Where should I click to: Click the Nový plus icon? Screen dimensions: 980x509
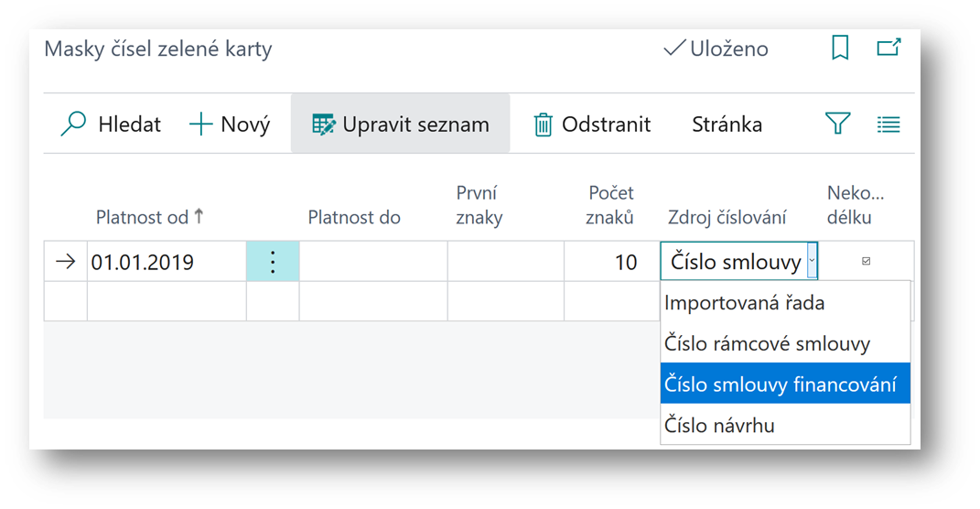coord(200,125)
